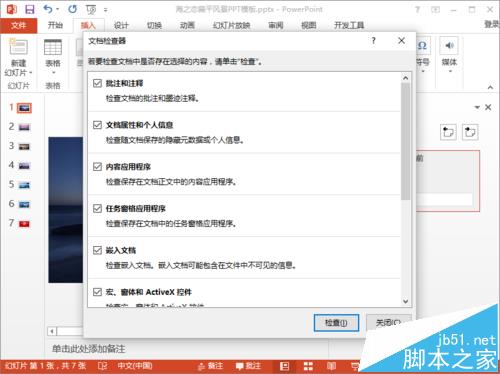Screen dimensions: 500x374
Task: Open the 幻灯片放映 ribbon tab
Action: (231, 25)
